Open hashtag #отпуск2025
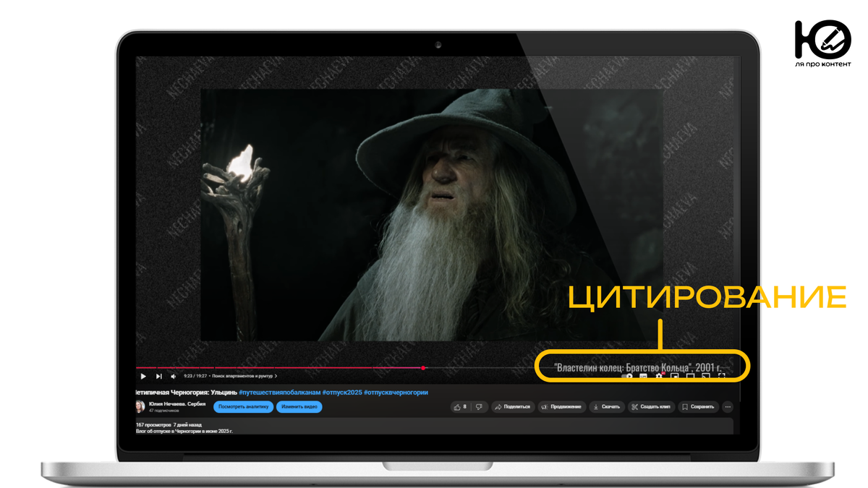The image size is (868, 488). pos(342,393)
